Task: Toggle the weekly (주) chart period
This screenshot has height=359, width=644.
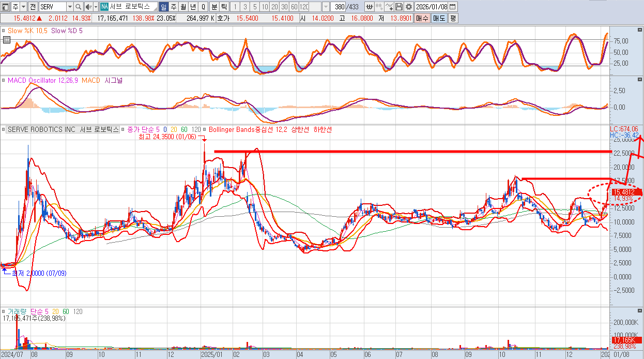Action: point(173,7)
